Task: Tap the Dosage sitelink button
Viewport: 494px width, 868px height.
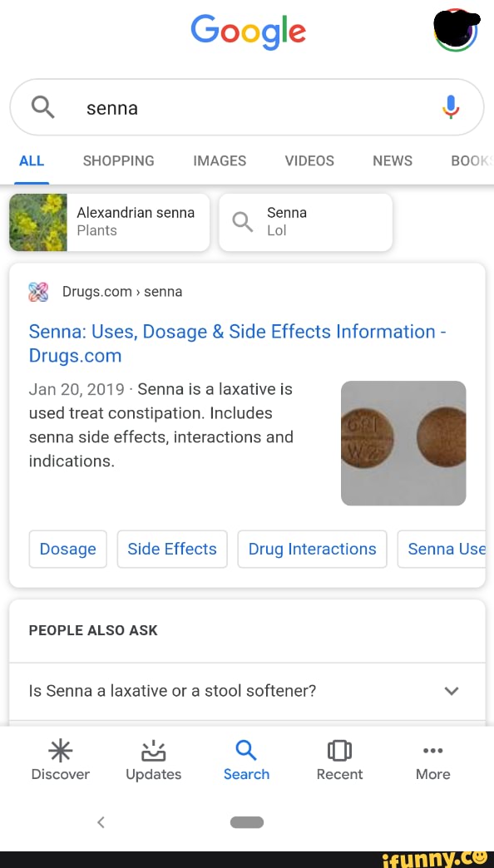Action: click(67, 549)
